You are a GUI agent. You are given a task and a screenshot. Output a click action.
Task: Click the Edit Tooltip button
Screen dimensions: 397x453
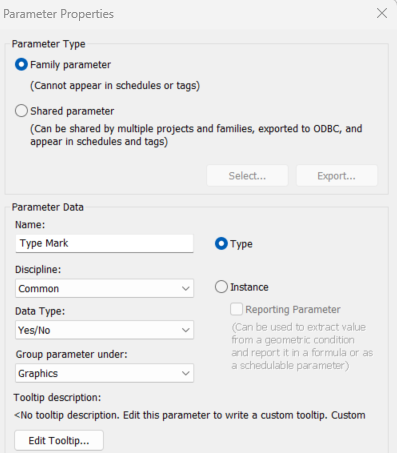(x=59, y=440)
